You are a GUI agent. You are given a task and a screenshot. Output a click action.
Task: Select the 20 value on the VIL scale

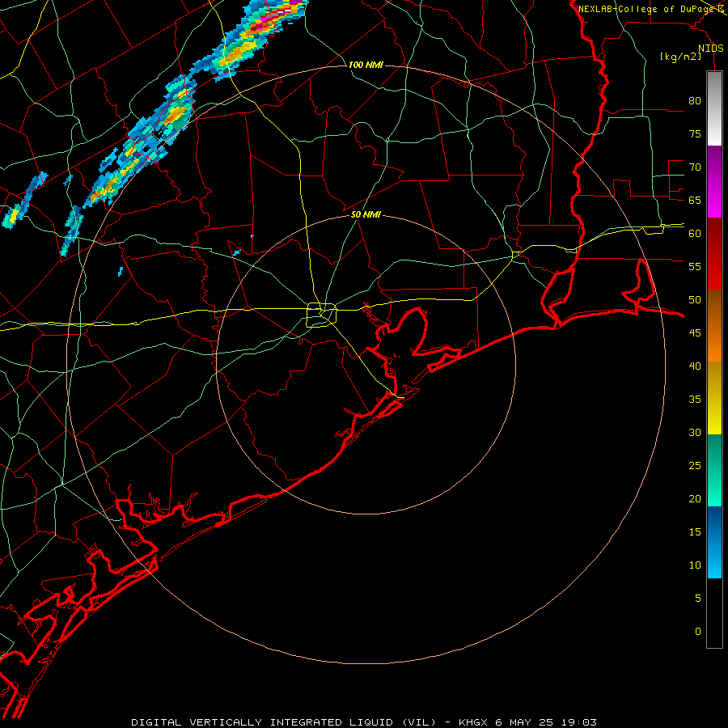695,498
